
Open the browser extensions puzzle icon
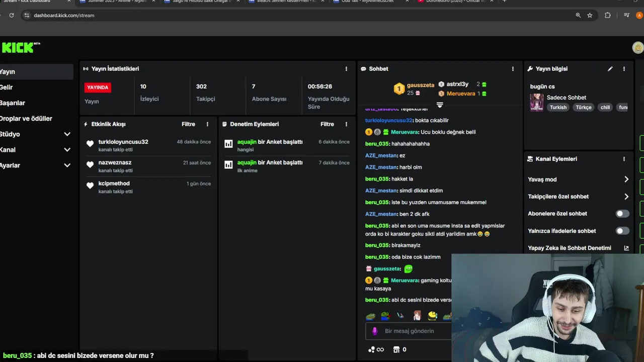607,15
